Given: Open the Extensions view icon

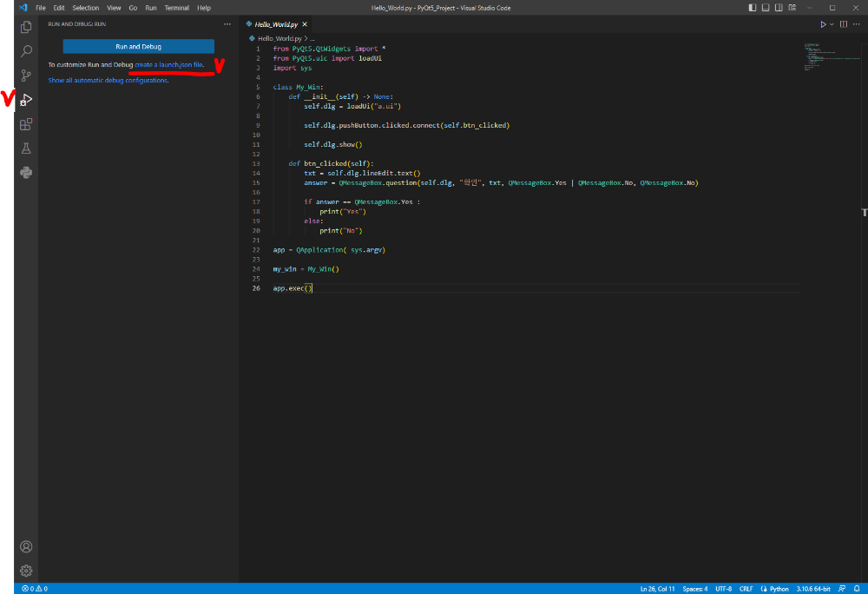Looking at the screenshot, I should pos(26,124).
